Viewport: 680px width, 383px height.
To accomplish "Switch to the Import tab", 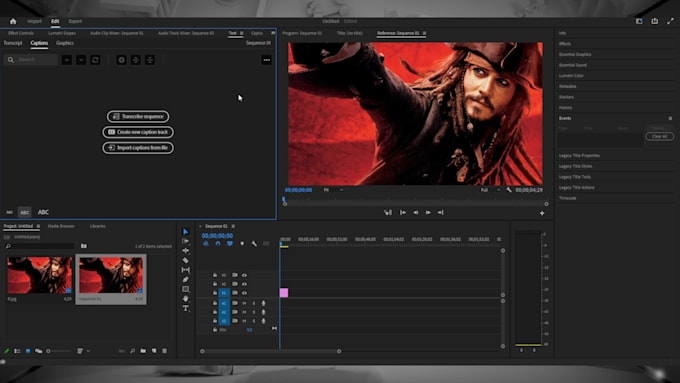I will click(x=34, y=21).
